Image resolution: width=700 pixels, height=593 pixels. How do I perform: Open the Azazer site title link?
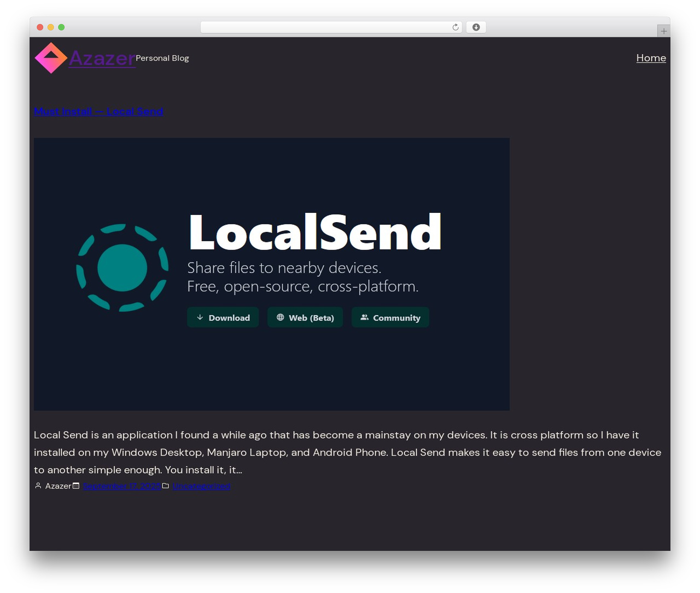[102, 58]
